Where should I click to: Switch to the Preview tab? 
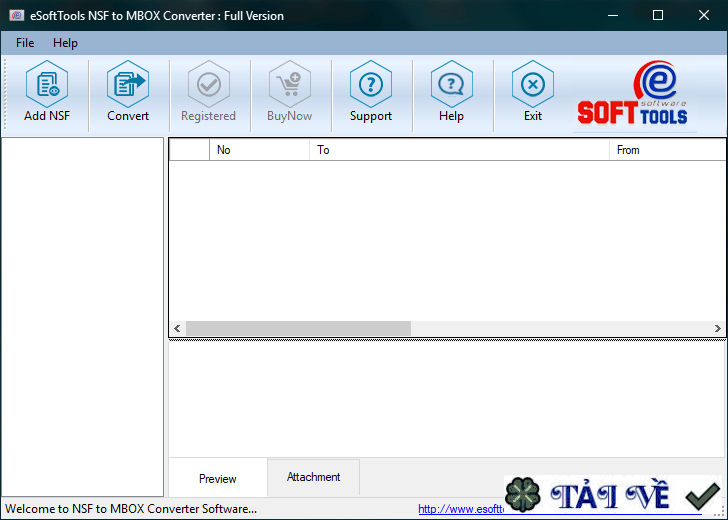[x=218, y=478]
